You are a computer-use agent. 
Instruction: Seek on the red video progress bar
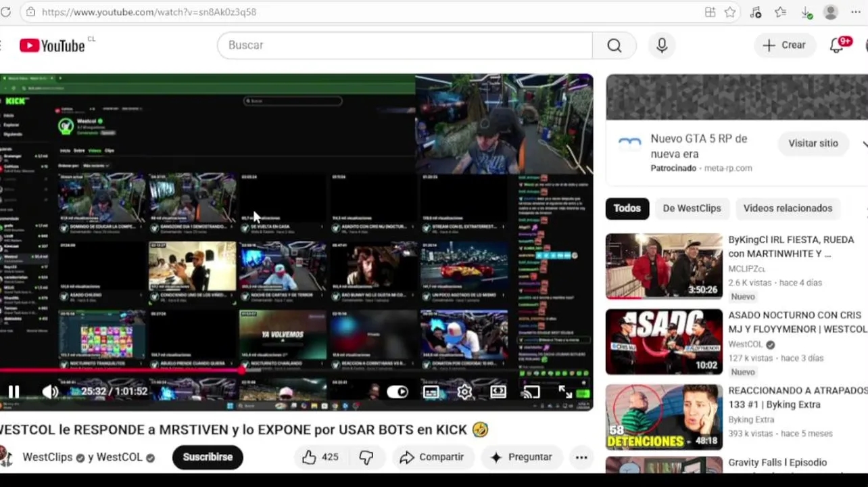tap(296, 369)
